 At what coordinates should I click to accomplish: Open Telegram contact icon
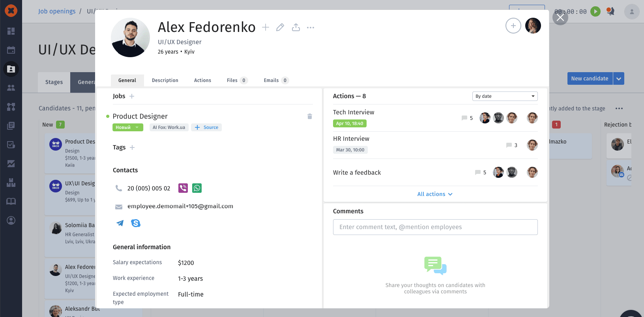[x=120, y=223]
